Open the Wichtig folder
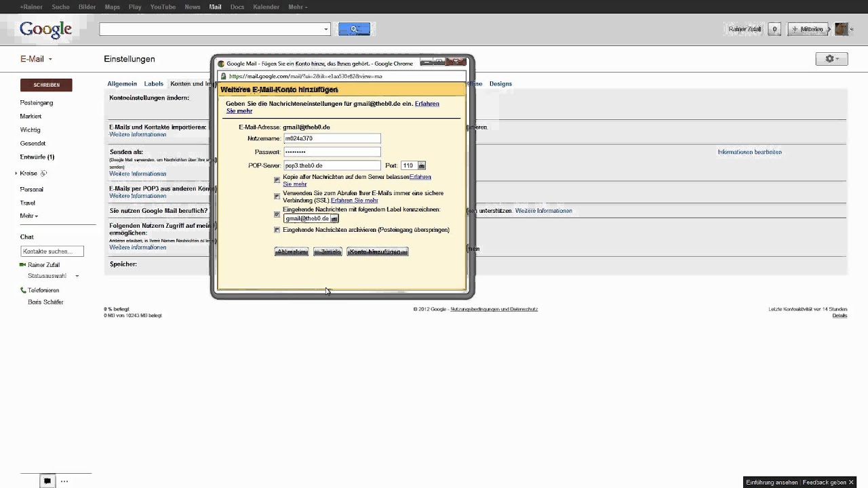 (x=31, y=130)
